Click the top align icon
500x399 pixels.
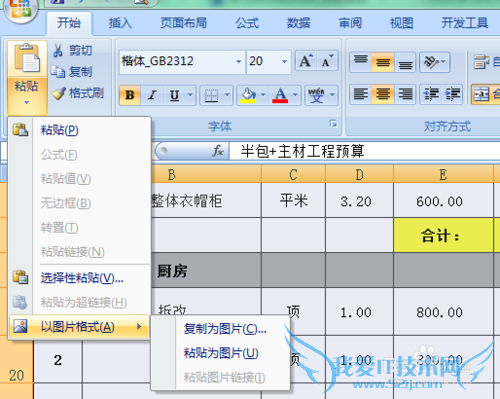361,62
